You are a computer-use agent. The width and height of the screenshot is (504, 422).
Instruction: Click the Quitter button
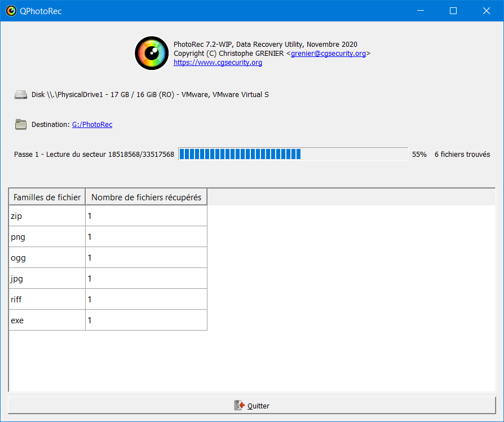point(252,405)
